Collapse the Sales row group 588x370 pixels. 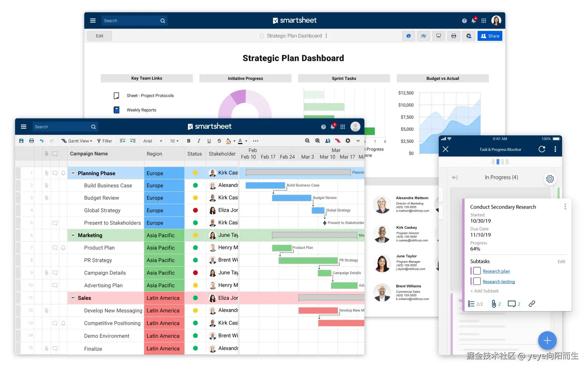point(73,298)
